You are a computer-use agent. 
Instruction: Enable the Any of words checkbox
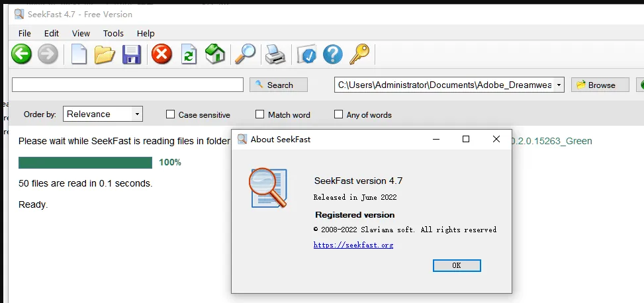pos(338,114)
